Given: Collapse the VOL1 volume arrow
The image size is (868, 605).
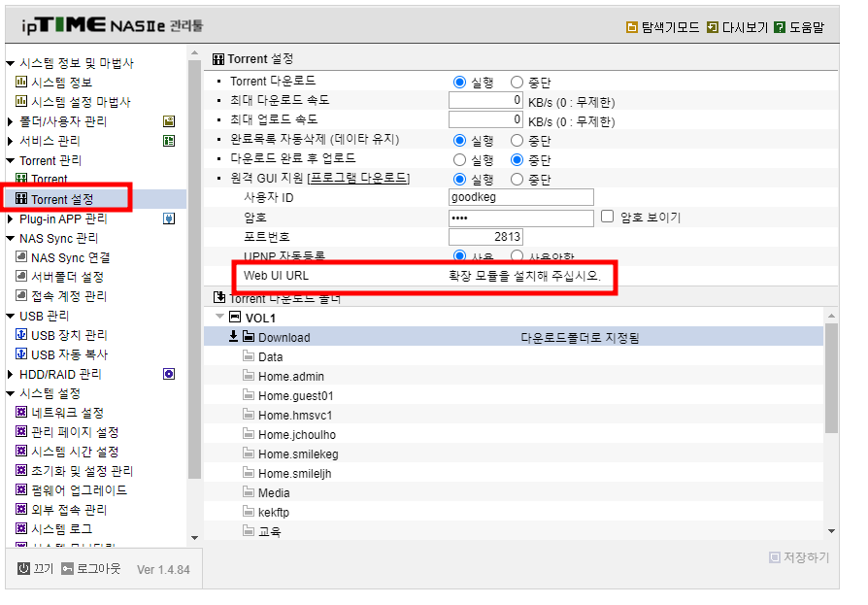Looking at the screenshot, I should click(219, 317).
